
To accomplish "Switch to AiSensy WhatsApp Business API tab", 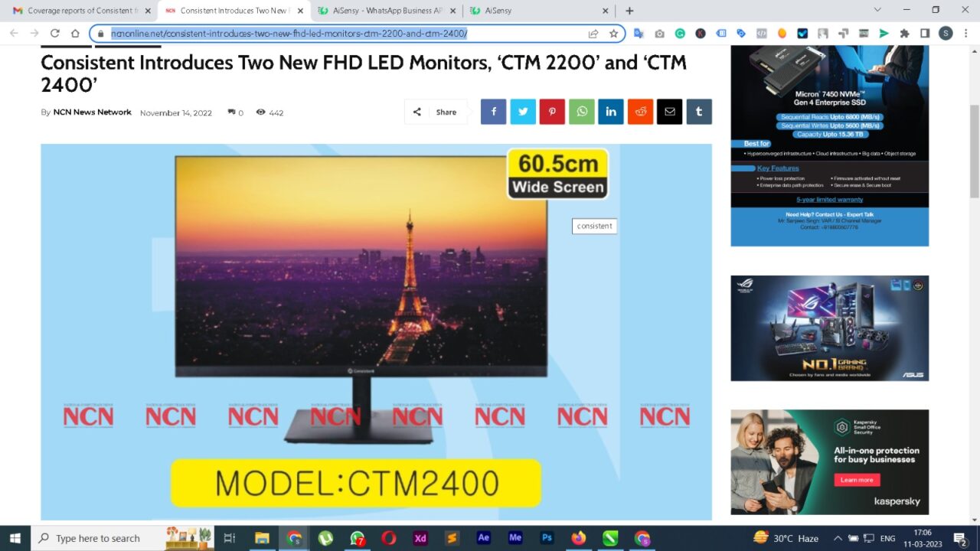I will 387,11.
